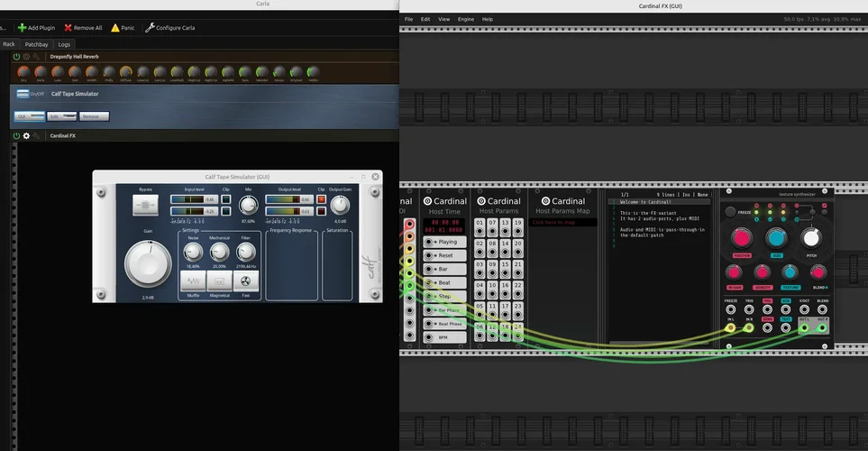Open the Logs tab
868x451 pixels.
click(64, 44)
